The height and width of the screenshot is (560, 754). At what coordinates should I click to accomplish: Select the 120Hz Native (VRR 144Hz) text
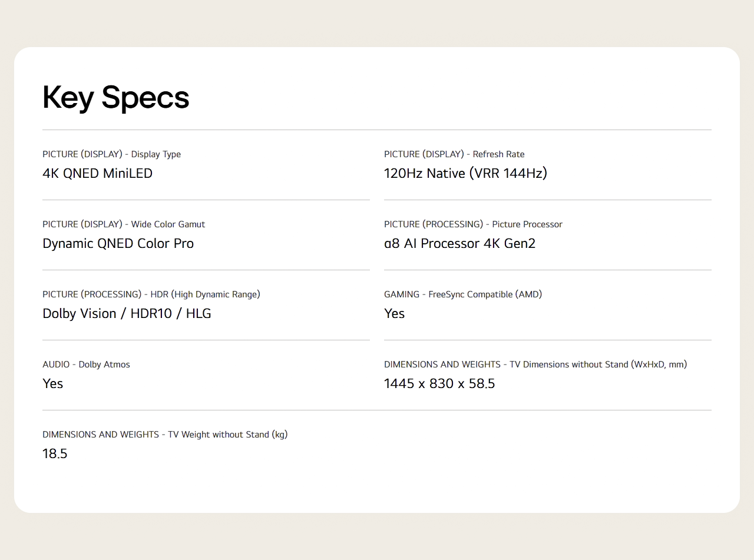(465, 174)
